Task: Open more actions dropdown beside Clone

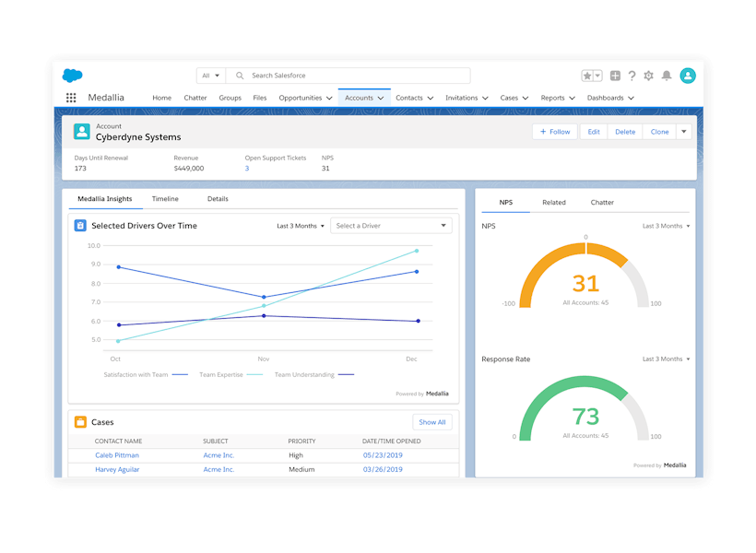Action: tap(684, 132)
